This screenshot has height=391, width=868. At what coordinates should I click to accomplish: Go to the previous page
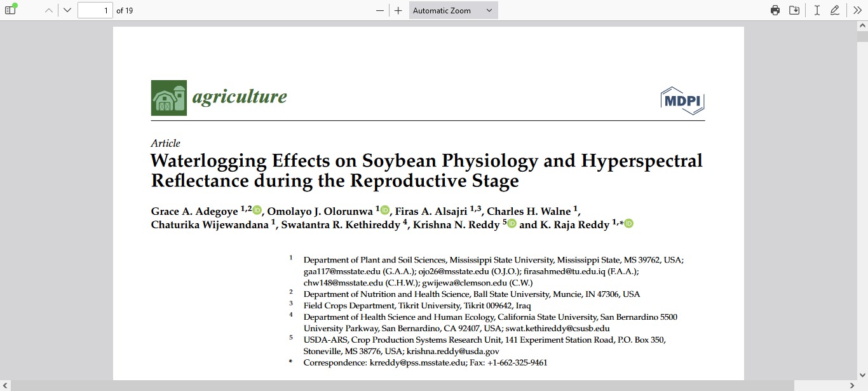point(49,10)
